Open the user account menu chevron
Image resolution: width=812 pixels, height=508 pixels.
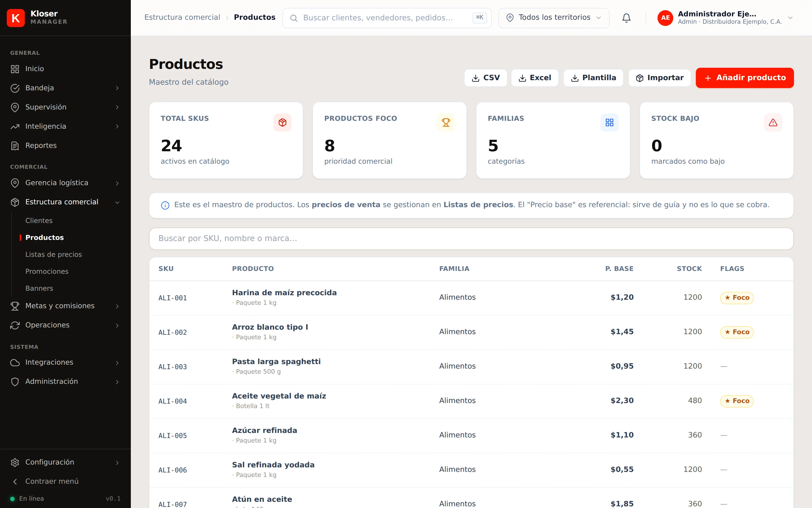790,18
